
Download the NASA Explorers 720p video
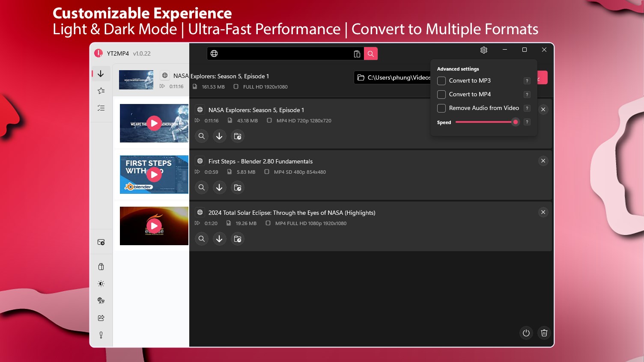coord(219,136)
